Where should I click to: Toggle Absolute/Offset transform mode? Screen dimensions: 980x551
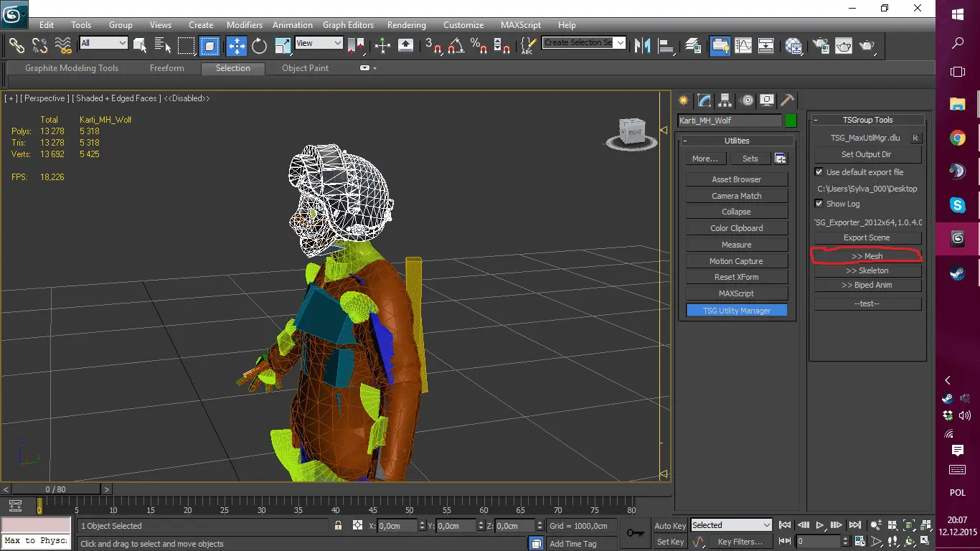coord(358,526)
